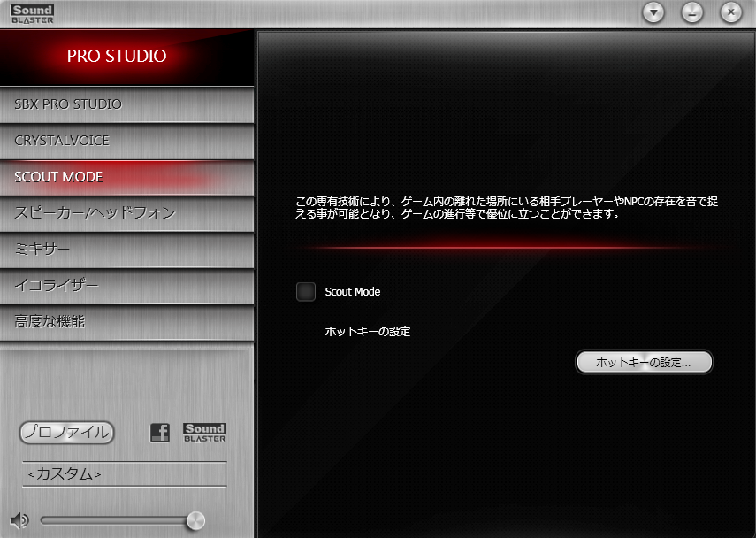Click the PRO STUDIO header banner
Viewport: 756px width, 538px height.
(126, 57)
